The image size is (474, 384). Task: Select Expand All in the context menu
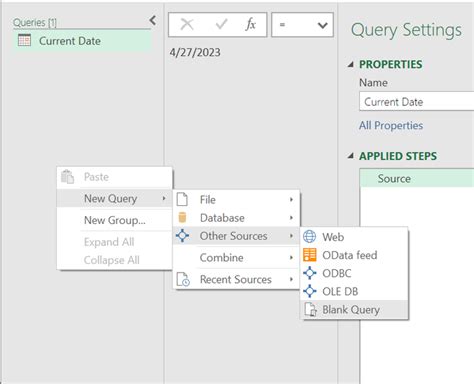pyautogui.click(x=115, y=242)
